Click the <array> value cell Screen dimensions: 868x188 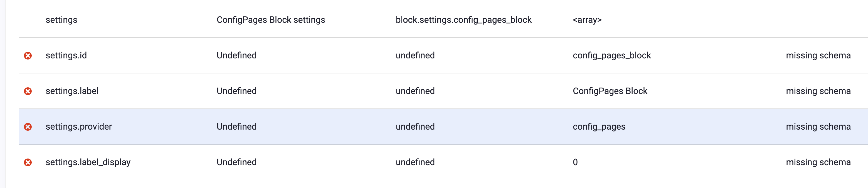coord(587,20)
